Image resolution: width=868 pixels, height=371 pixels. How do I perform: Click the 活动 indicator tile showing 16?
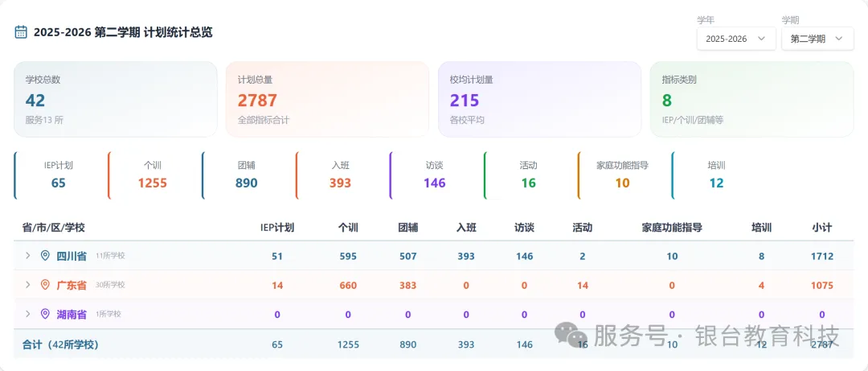click(x=529, y=175)
